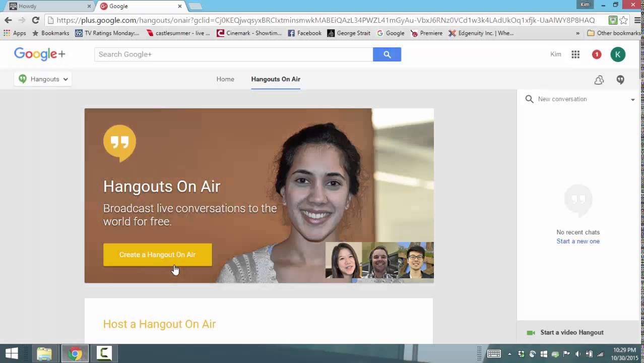Open the Other bookmarks folder
The width and height of the screenshot is (644, 363).
(614, 33)
